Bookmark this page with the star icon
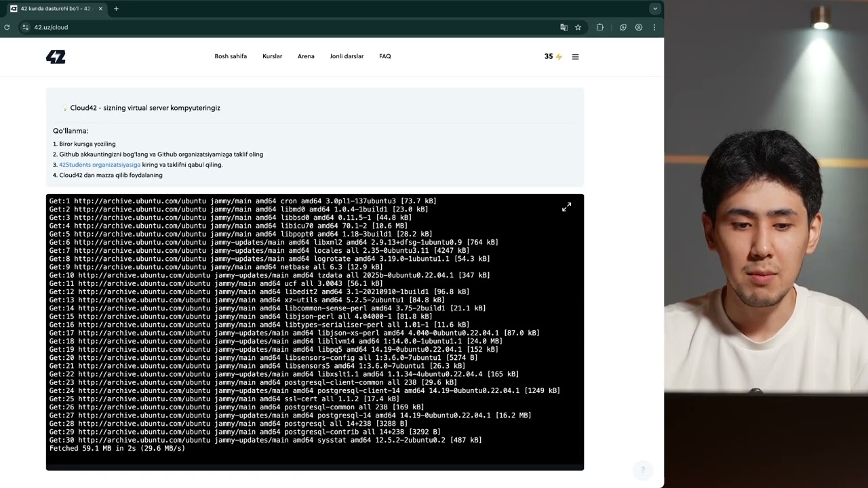 point(578,27)
